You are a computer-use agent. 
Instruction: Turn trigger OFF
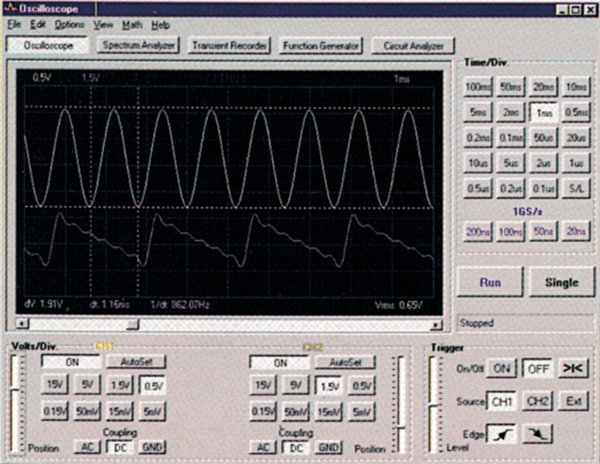click(538, 368)
